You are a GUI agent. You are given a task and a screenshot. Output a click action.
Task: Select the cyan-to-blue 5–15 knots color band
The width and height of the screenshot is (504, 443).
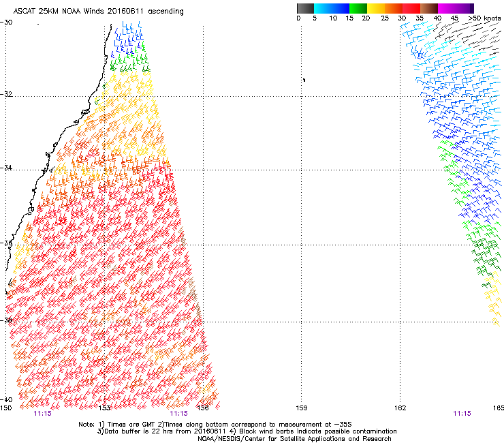point(332,8)
